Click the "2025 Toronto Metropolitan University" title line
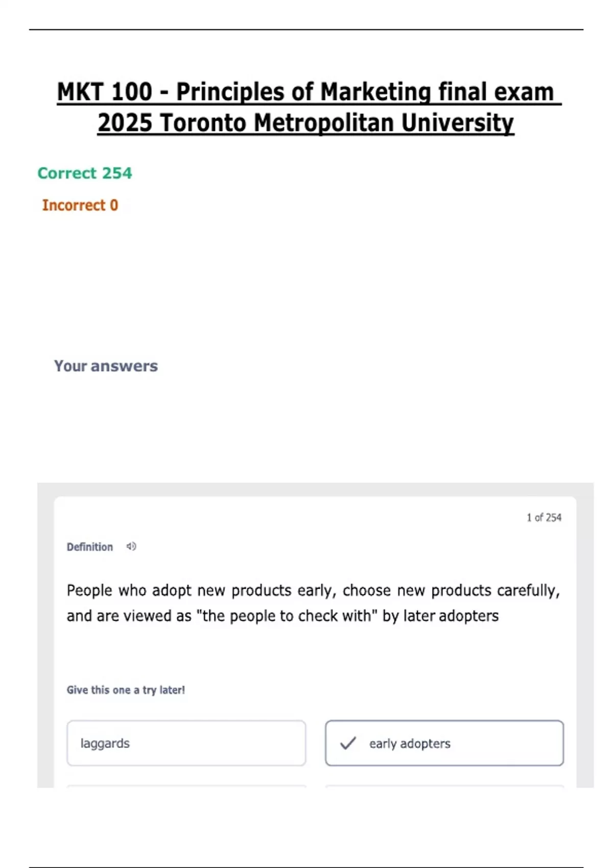This screenshot has width=613, height=868. pos(305,123)
